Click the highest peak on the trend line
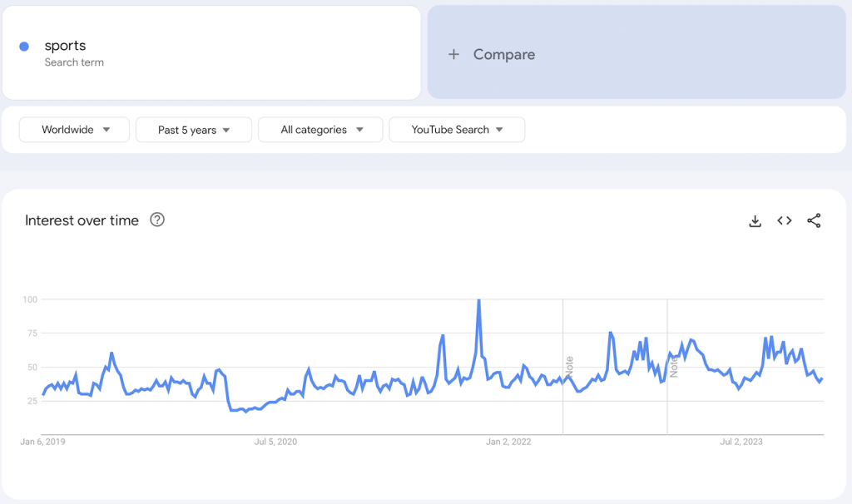 pyautogui.click(x=481, y=299)
